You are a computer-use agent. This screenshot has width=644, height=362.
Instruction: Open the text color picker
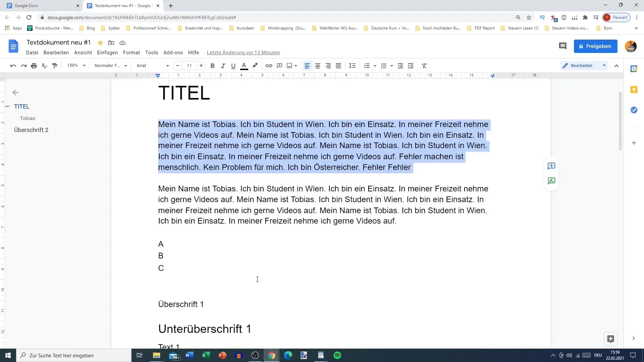click(244, 66)
